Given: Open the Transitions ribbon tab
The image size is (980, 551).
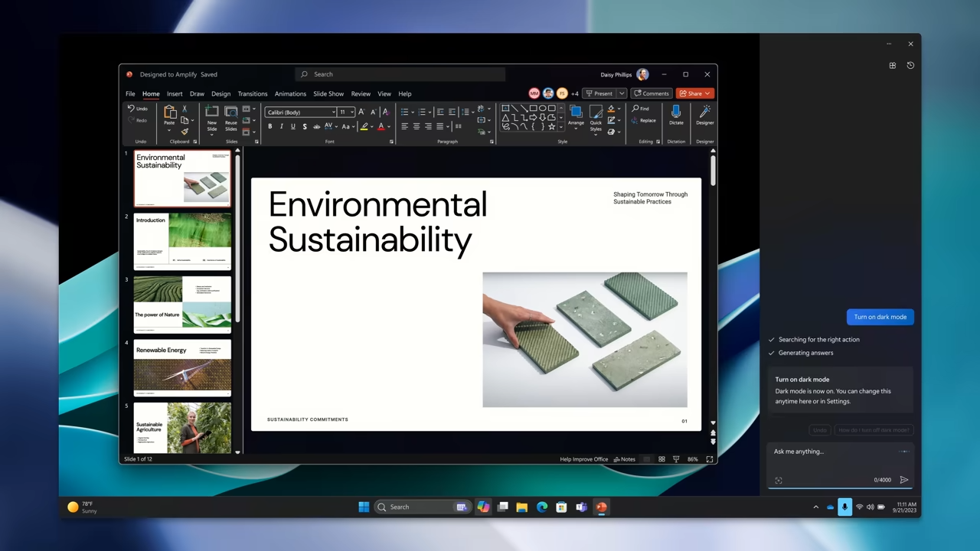Looking at the screenshot, I should [252, 94].
